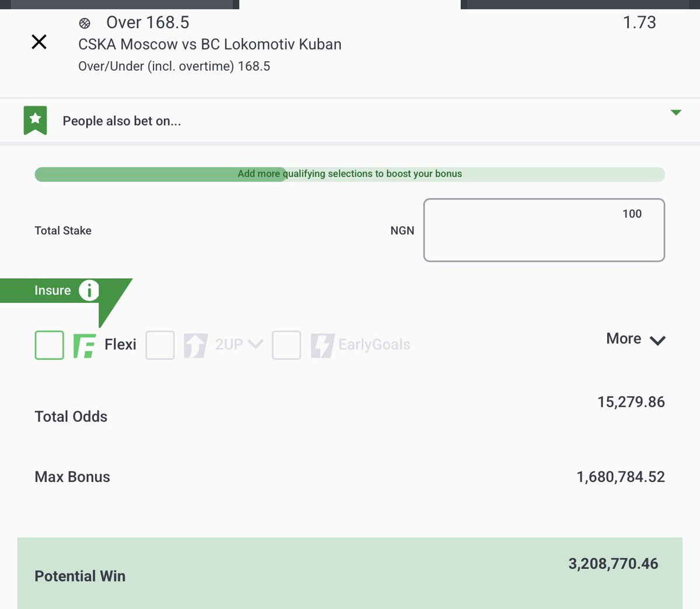Click the EarlyGoals lightning icon
This screenshot has width=700, height=609.
323,345
